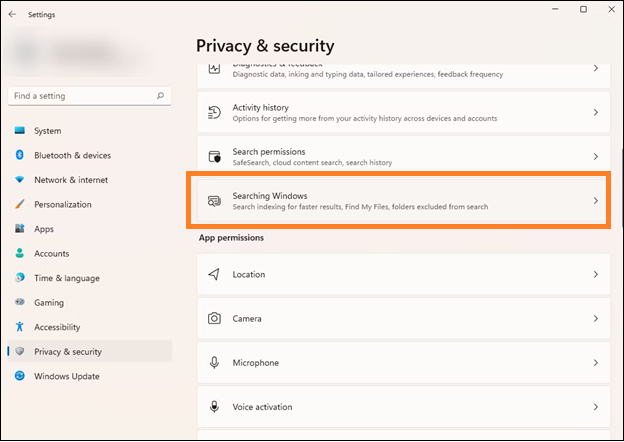Click the Gaming icon in sidebar
The image size is (624, 442).
tap(20, 302)
